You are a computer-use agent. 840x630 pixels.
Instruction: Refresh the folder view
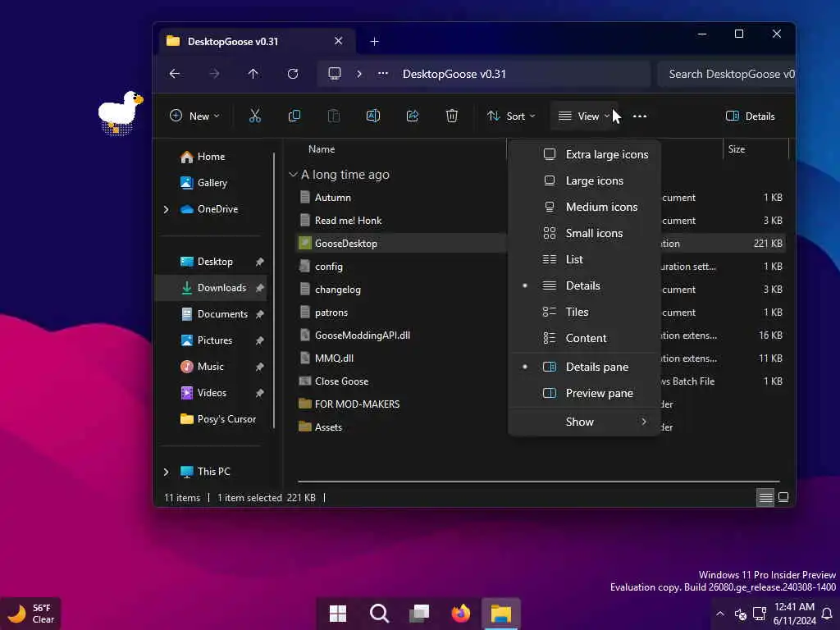pos(293,74)
